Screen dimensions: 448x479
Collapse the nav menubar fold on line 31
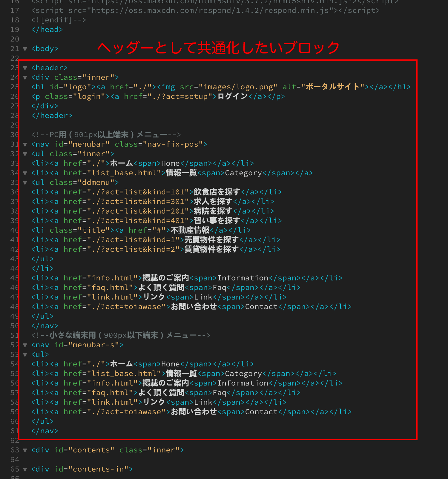point(25,145)
